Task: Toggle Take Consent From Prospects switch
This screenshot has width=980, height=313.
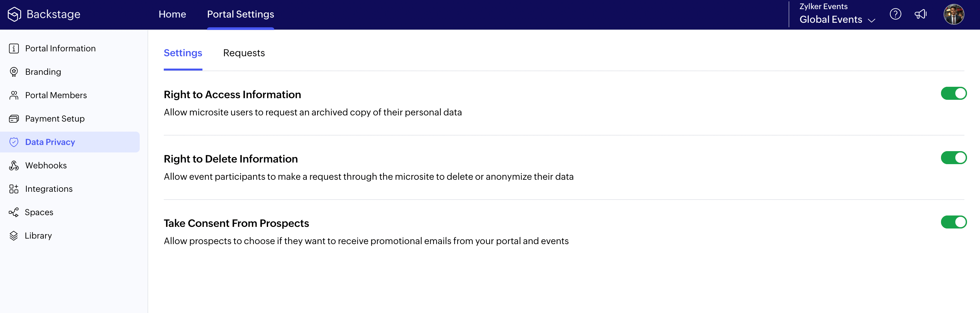Action: (953, 222)
